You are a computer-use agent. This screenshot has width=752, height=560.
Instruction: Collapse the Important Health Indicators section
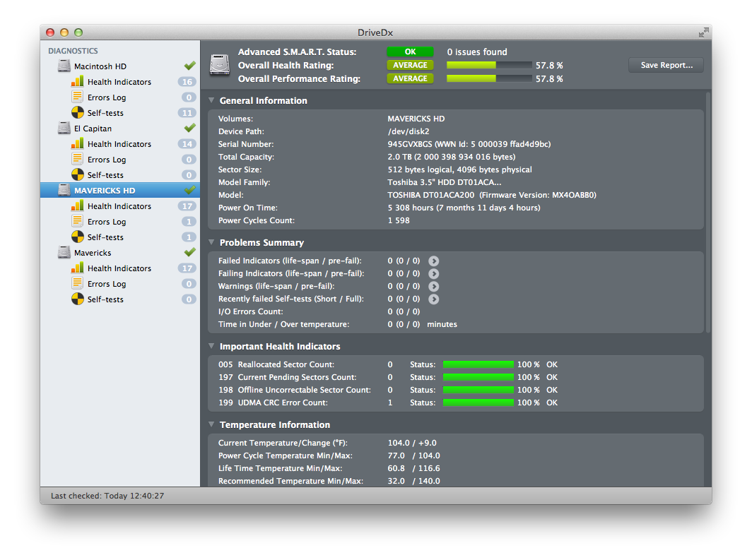click(x=211, y=346)
